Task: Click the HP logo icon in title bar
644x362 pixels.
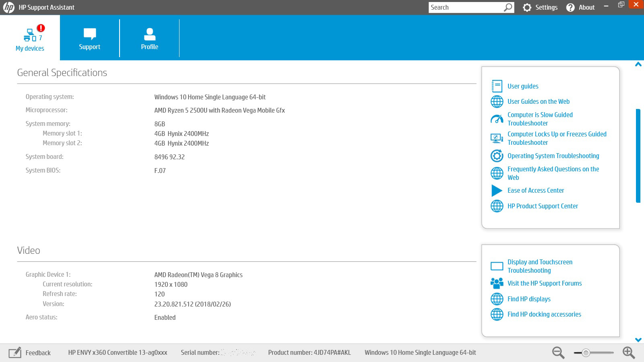Action: pos(8,7)
